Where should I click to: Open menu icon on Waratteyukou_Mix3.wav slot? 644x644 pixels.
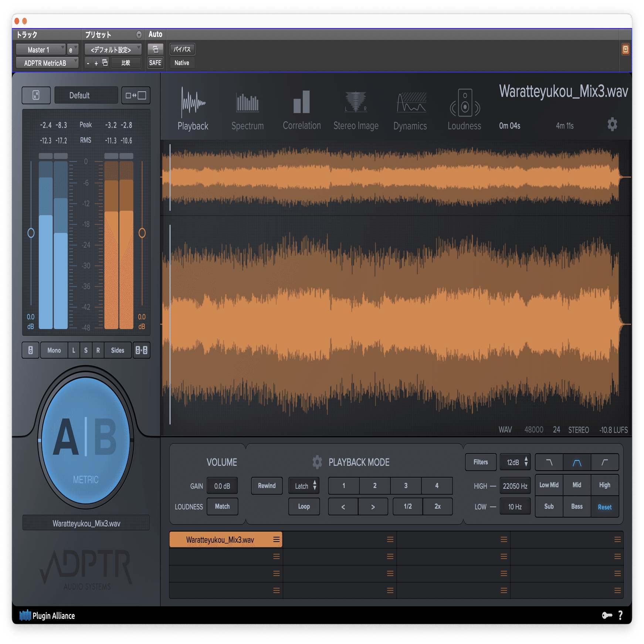pyautogui.click(x=276, y=539)
